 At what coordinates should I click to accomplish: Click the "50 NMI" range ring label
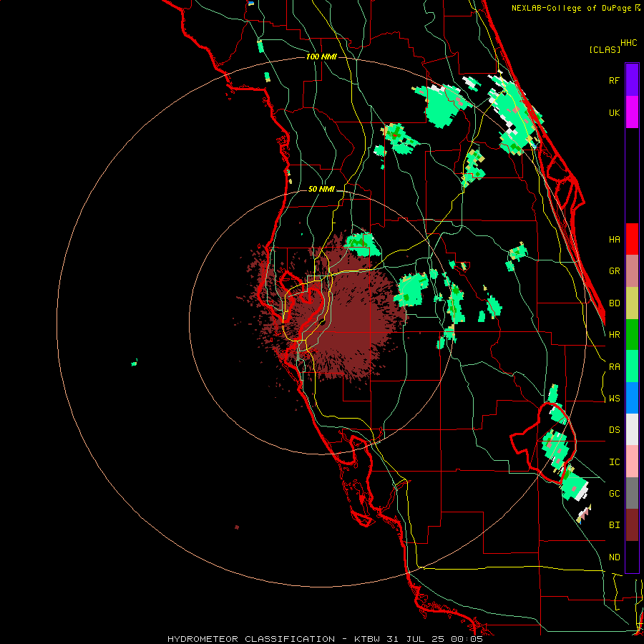321,190
